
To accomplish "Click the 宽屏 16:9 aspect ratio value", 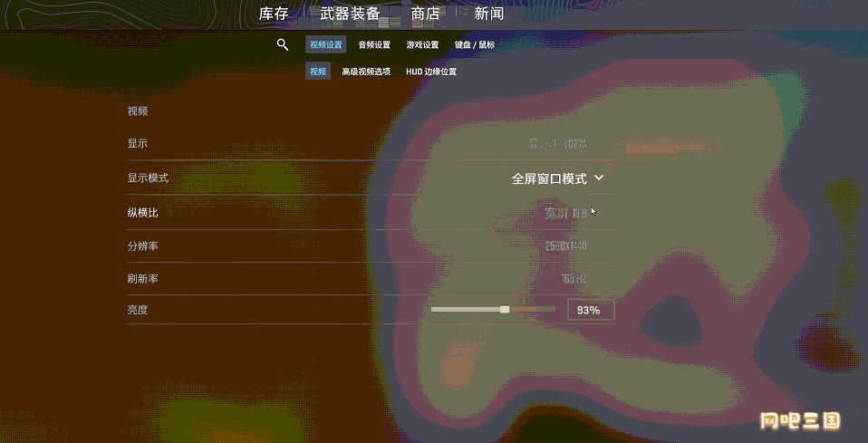I will [x=565, y=213].
